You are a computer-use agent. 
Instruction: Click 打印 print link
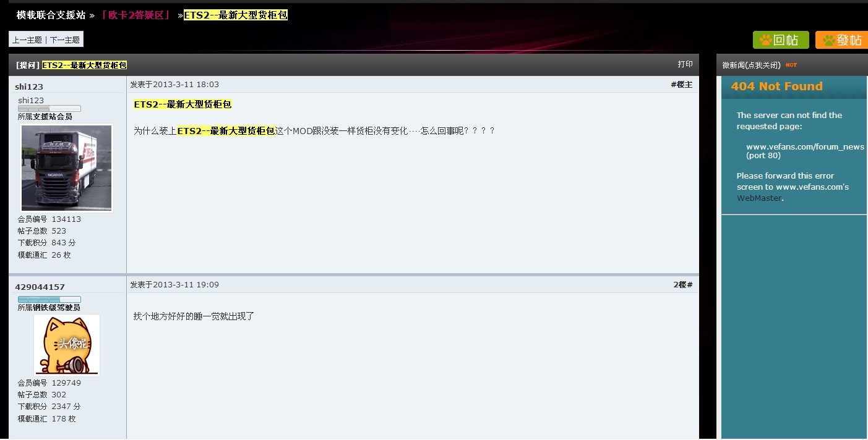(x=685, y=64)
